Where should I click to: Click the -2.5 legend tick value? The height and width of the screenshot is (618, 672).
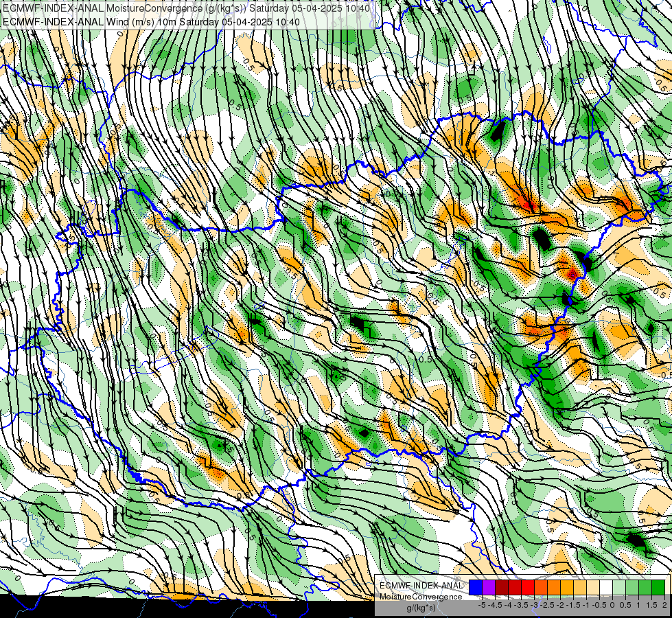coord(547,605)
